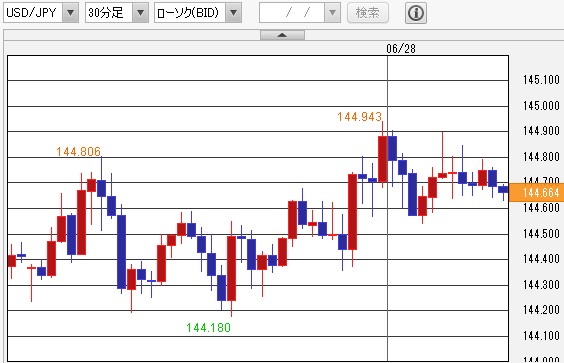Select the USD/JPY pair text box

tap(33, 13)
